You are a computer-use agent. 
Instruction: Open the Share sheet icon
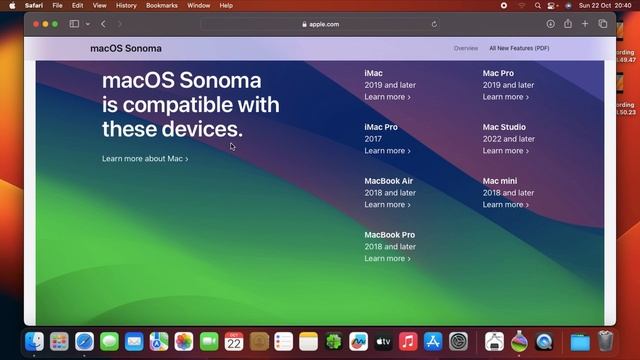pyautogui.click(x=568, y=24)
